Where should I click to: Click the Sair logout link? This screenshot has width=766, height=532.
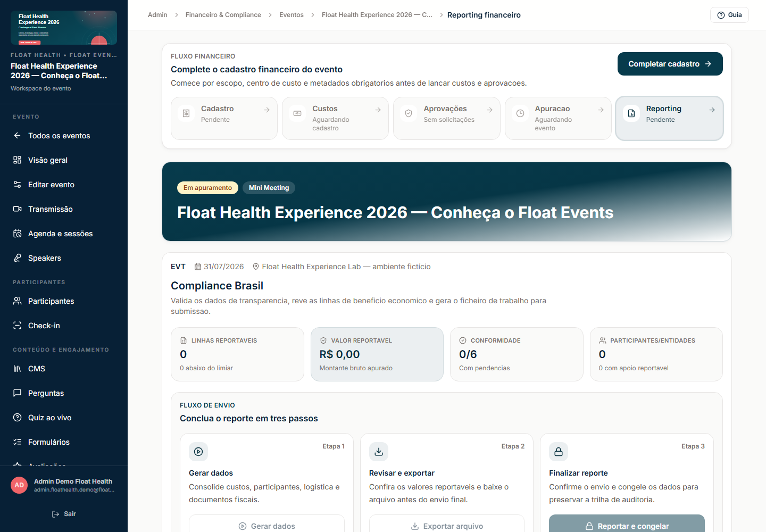64,514
